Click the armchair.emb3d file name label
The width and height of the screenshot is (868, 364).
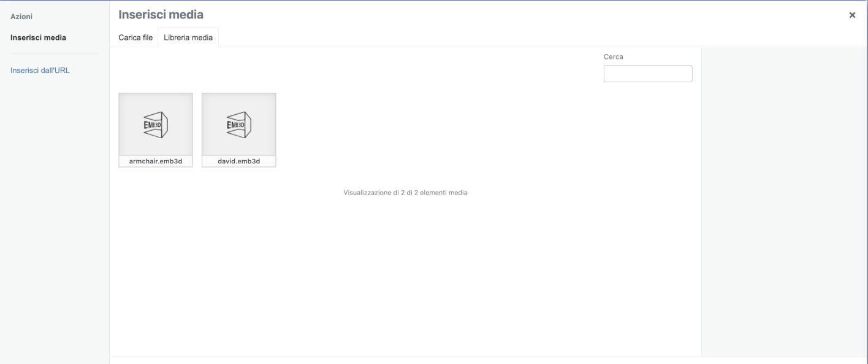[x=156, y=162]
